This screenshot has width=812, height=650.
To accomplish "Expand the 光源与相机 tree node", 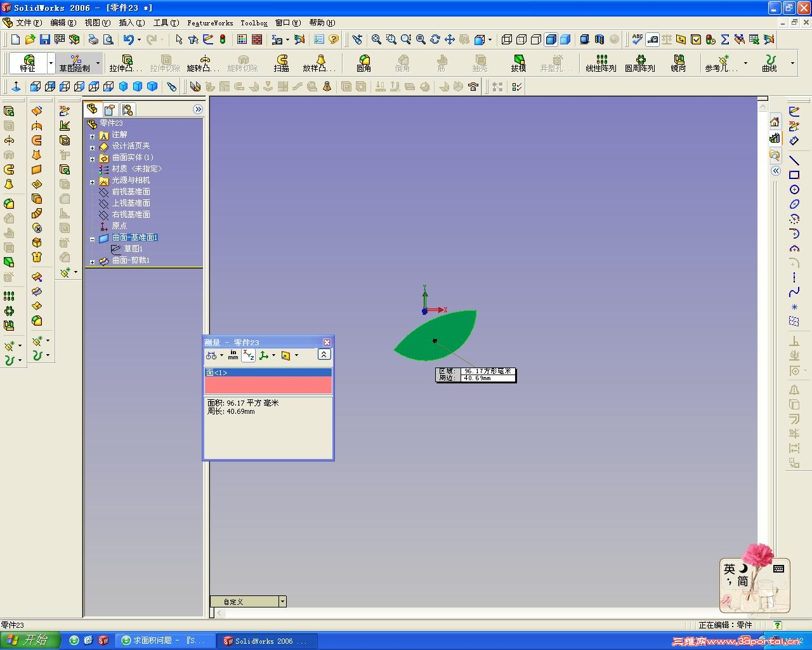I will point(92,182).
